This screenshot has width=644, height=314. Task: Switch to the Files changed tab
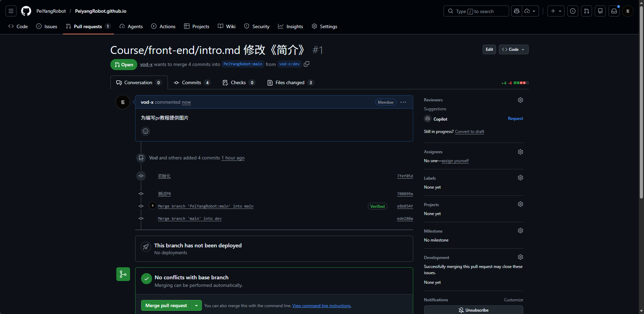coord(291,82)
